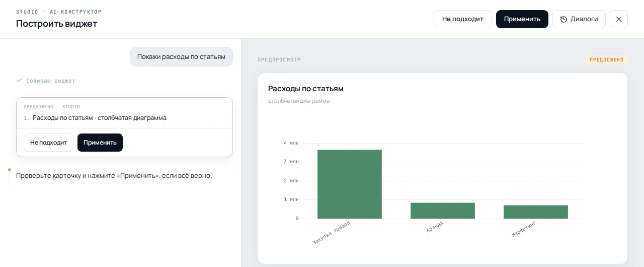Click the "1 млн" y-axis label

(x=291, y=199)
